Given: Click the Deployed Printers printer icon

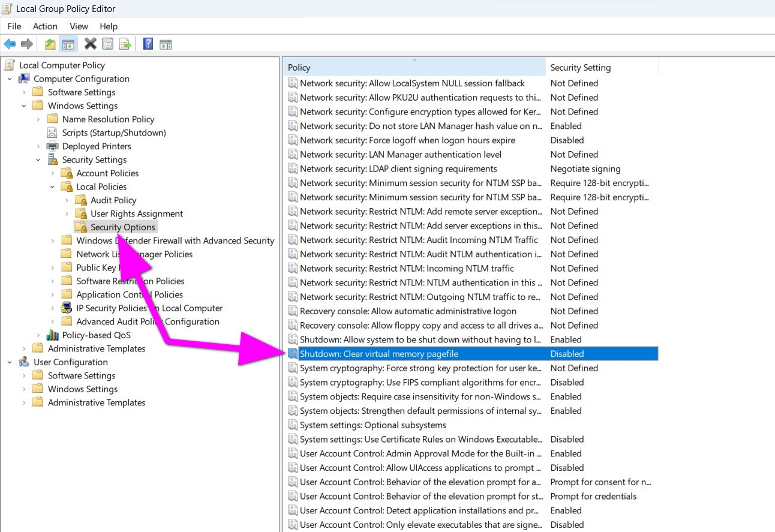Looking at the screenshot, I should [53, 146].
